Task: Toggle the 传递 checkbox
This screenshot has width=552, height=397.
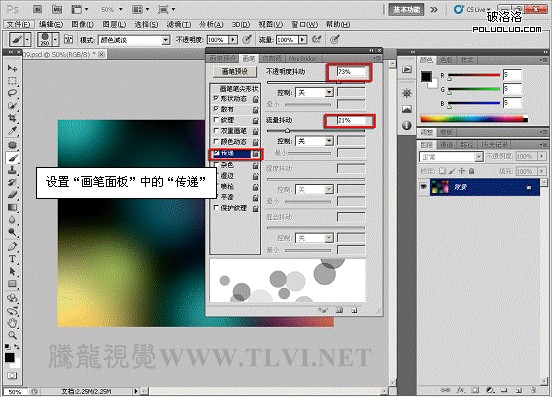Action: tap(216, 153)
